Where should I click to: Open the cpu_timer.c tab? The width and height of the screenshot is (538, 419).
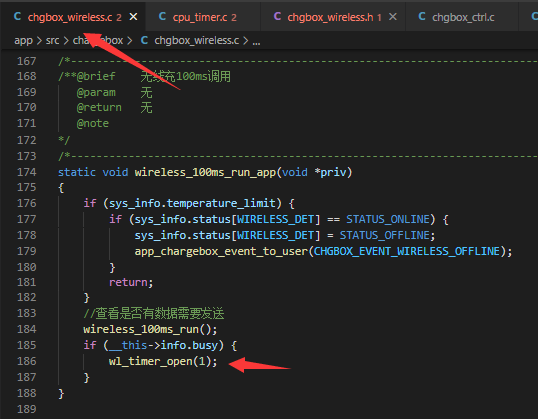click(204, 17)
